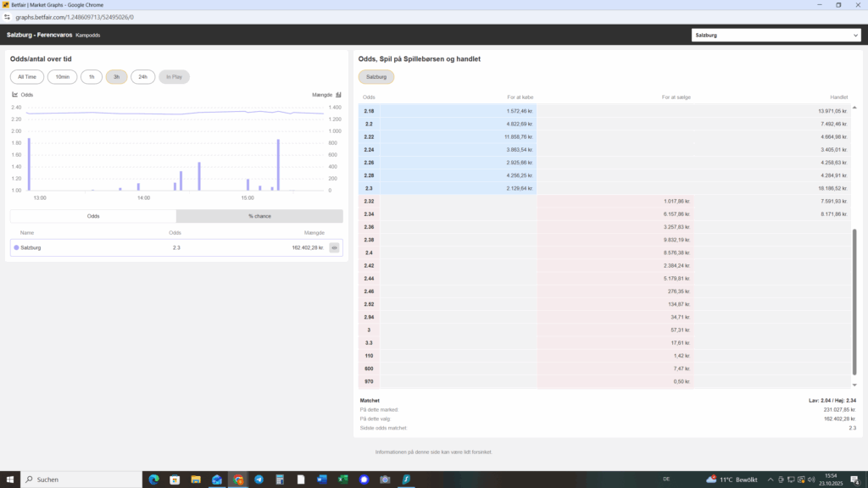The height and width of the screenshot is (488, 868).
Task: Switch the chart to 10min range
Action: [62, 77]
